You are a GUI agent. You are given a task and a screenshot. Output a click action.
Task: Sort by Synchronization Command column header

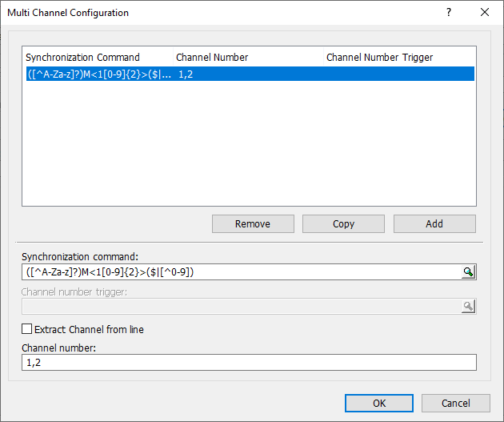pyautogui.click(x=98, y=57)
